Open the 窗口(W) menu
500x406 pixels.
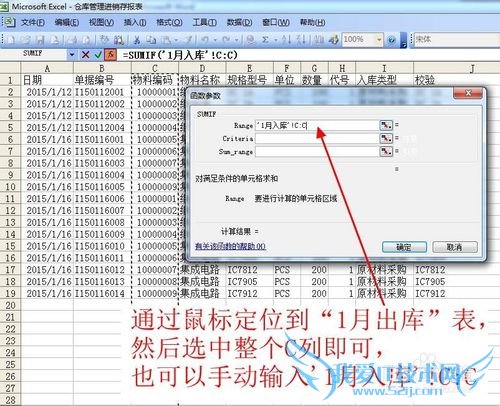pyautogui.click(x=276, y=22)
